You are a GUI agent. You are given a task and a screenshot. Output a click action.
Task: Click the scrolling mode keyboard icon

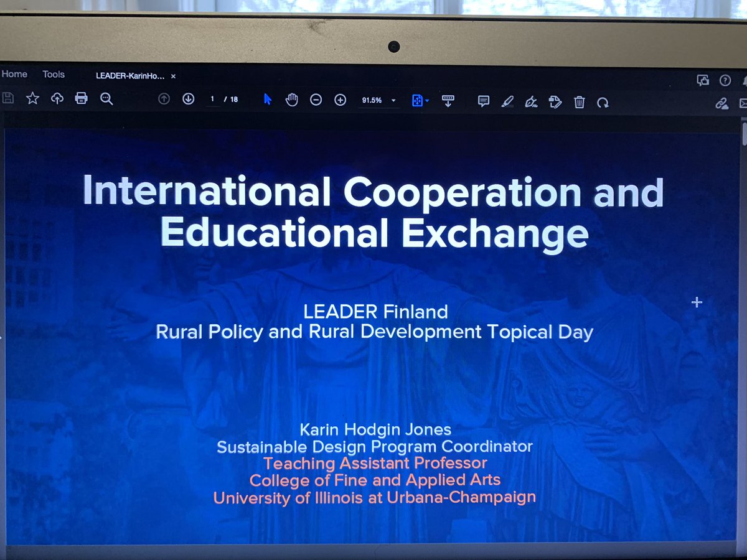click(x=448, y=100)
